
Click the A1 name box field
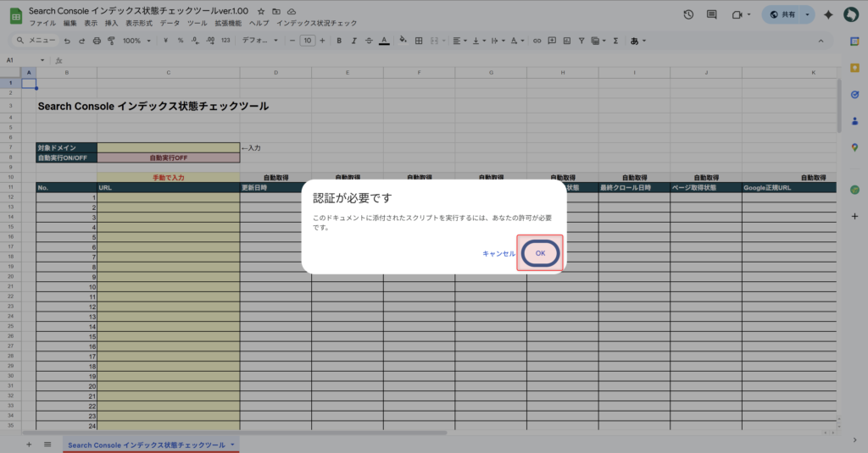21,60
